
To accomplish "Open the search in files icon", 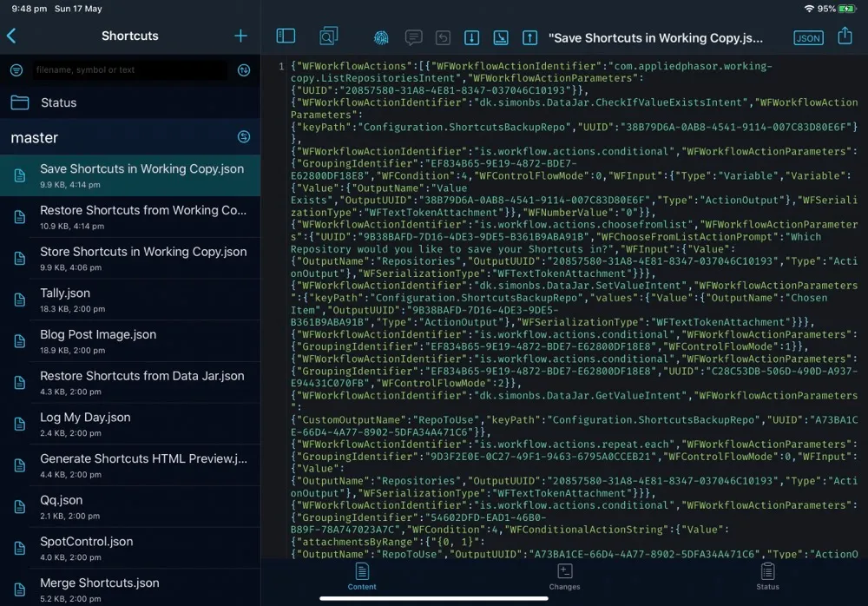I will tap(329, 36).
